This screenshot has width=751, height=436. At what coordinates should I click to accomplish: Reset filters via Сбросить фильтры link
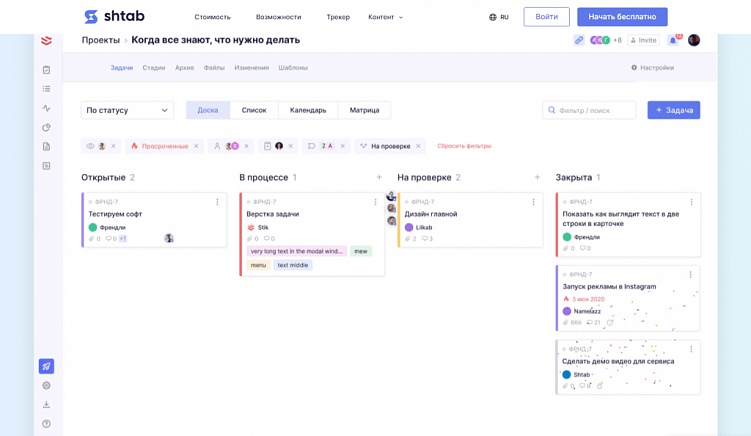click(464, 146)
